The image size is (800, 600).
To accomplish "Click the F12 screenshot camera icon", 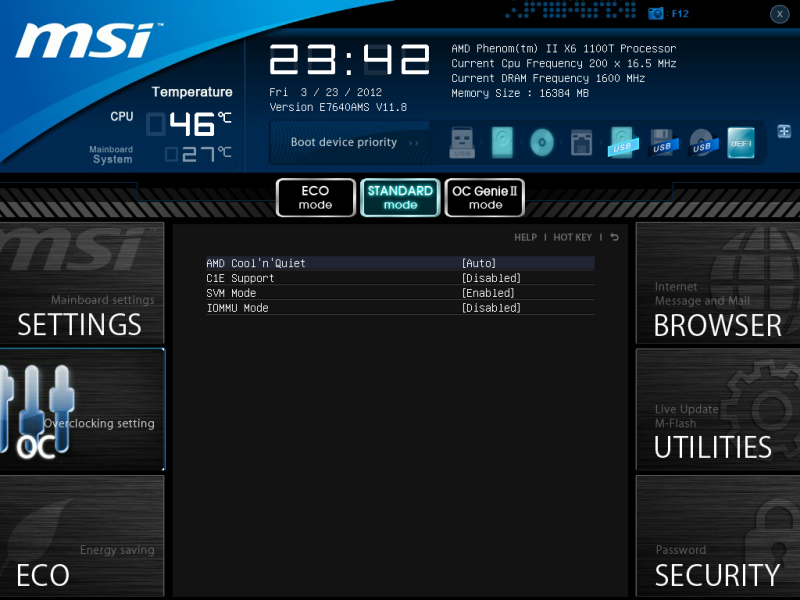I will coord(656,14).
